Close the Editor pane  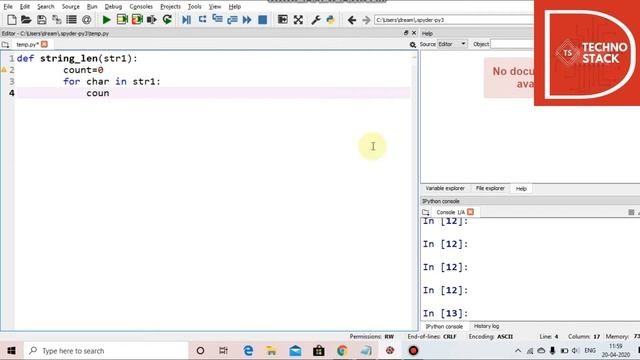click(x=414, y=33)
